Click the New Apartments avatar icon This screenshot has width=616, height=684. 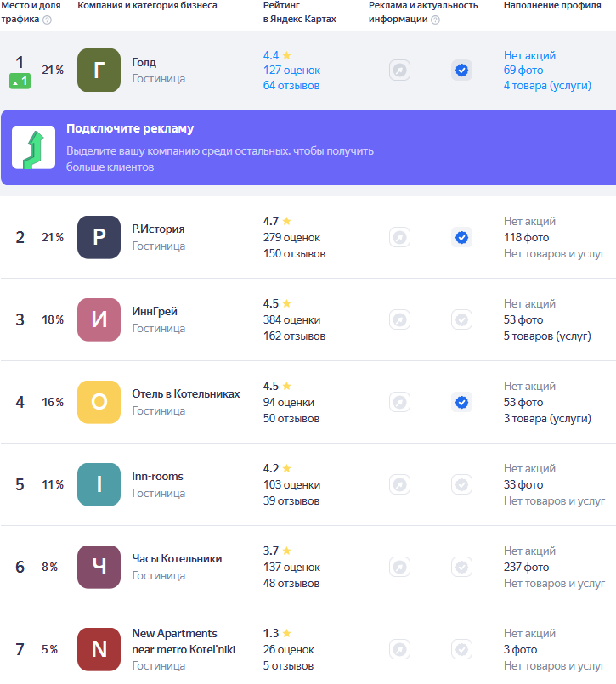99,649
